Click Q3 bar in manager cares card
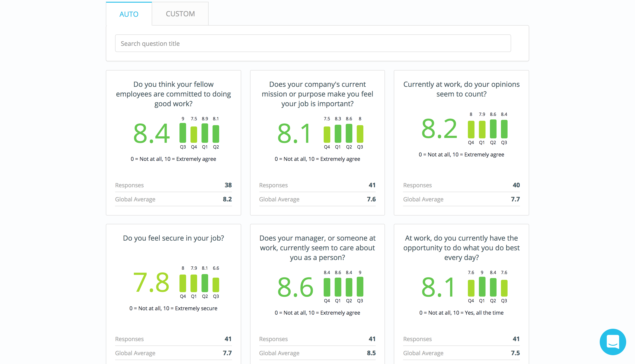 [x=360, y=287]
